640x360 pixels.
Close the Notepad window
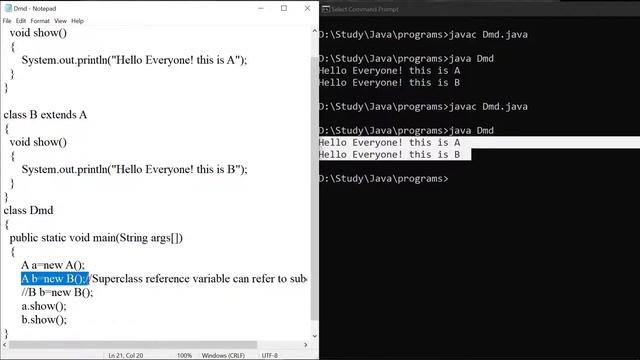[x=307, y=8]
